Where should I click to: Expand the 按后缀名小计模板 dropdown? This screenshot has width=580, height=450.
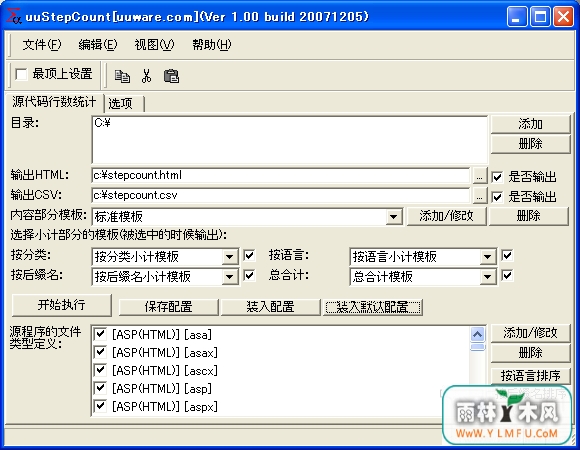pos(230,277)
